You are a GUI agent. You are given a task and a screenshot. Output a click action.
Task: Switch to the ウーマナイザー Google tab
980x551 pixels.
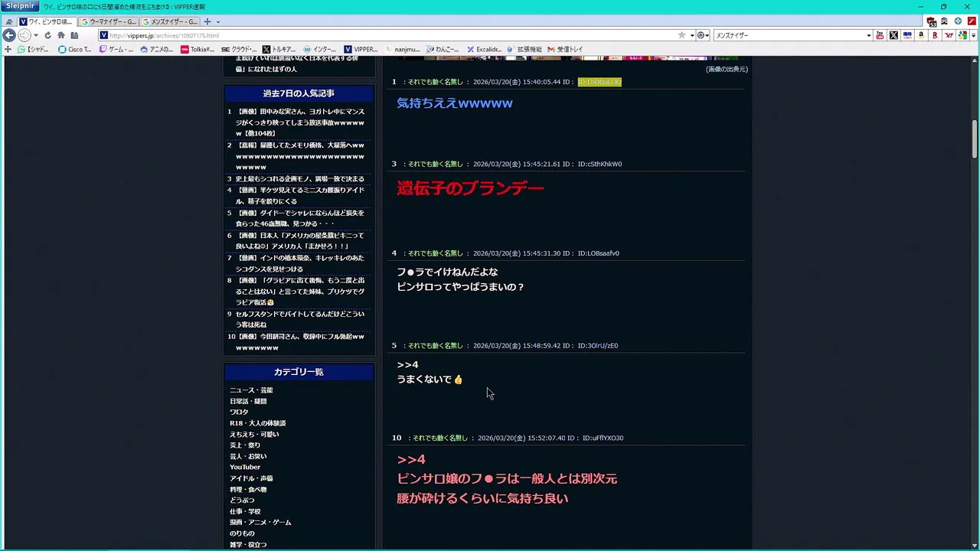coord(107,21)
